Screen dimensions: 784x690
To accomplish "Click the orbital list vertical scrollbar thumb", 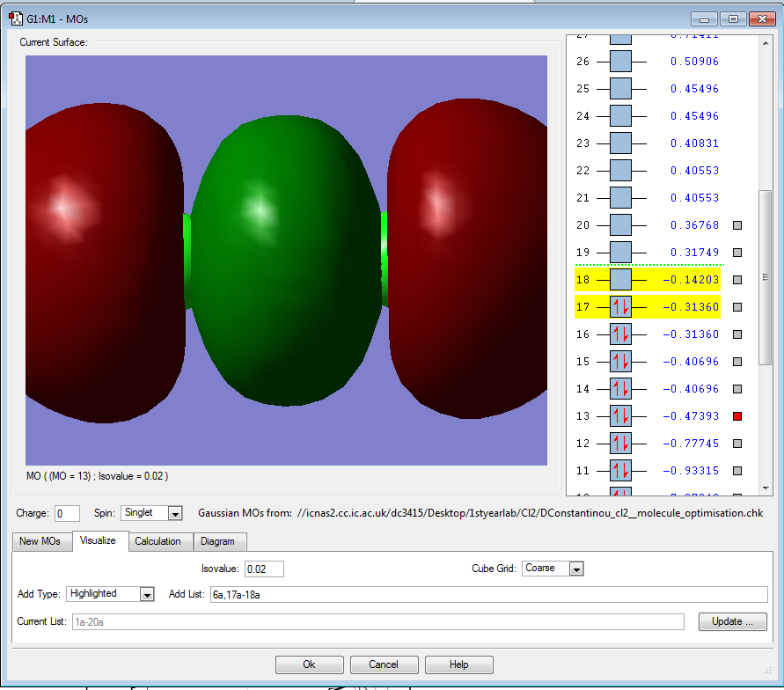I will tap(765, 277).
